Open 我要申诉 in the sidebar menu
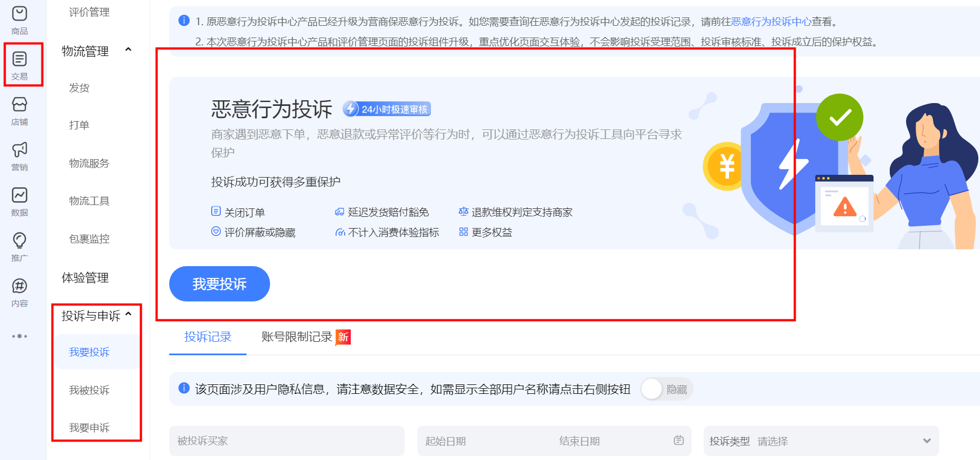This screenshot has height=460, width=980. (x=89, y=428)
